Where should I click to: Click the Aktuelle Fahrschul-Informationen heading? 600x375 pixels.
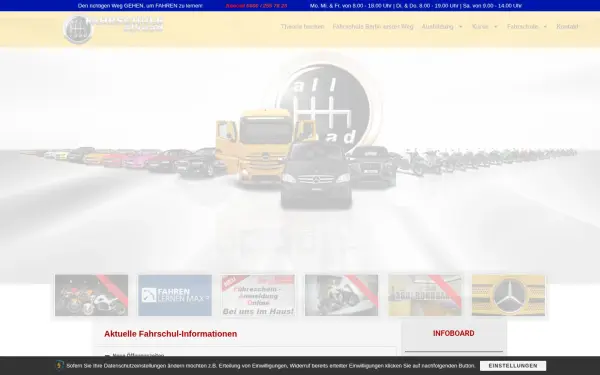[170, 334]
